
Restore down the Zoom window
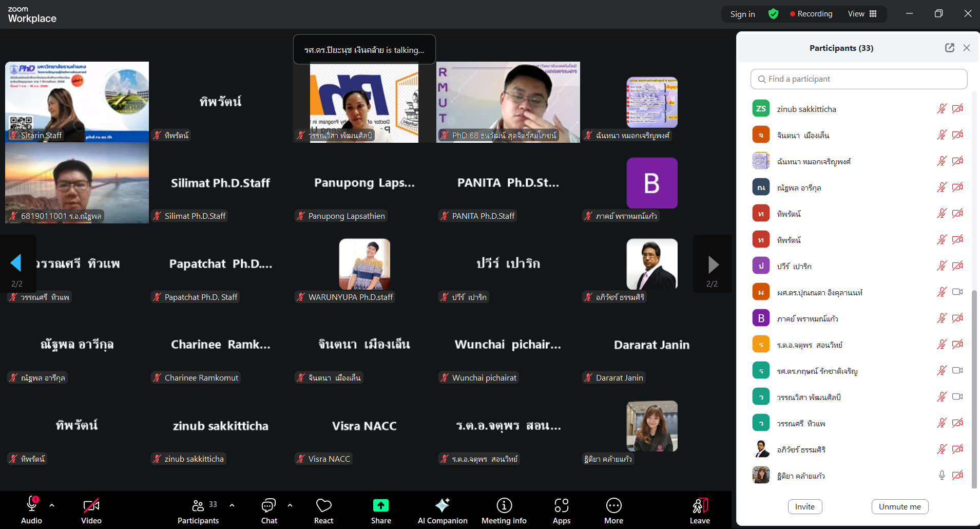point(938,14)
